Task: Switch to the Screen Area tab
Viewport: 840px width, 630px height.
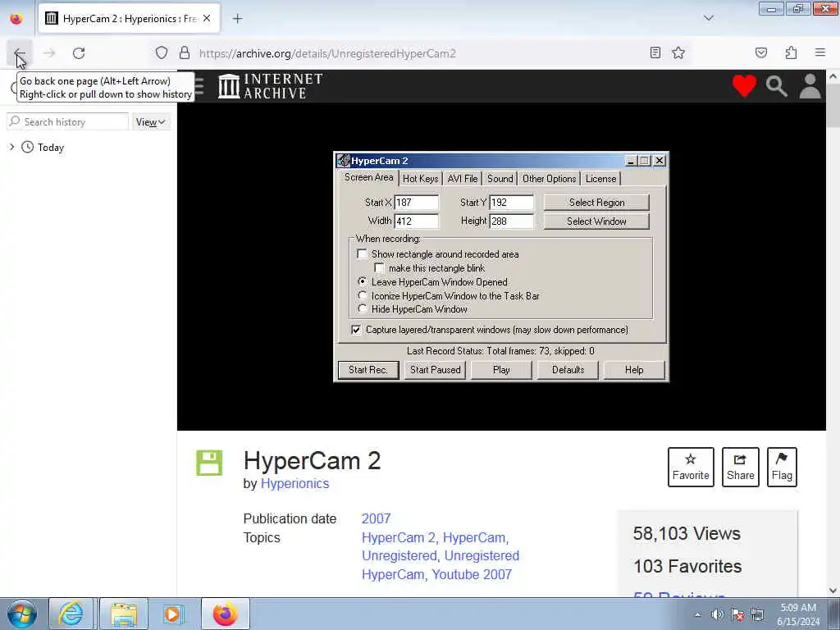Action: point(368,177)
